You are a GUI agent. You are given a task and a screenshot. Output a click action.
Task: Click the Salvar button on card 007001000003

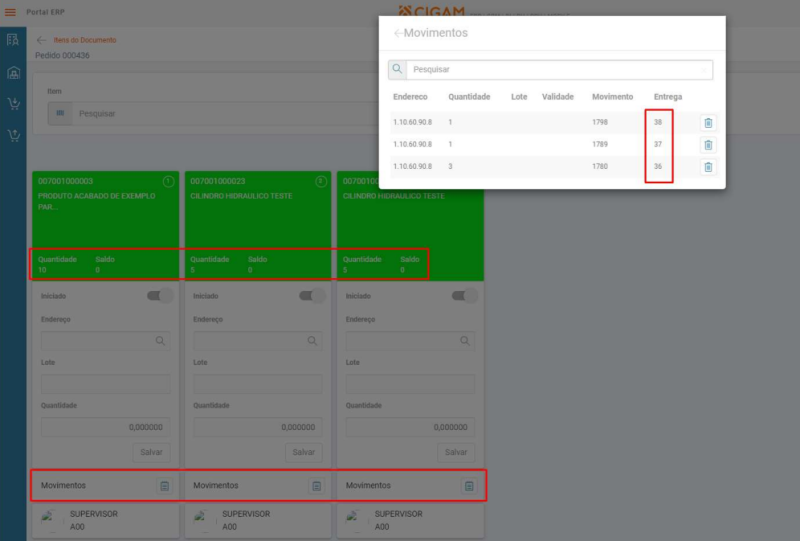(152, 452)
